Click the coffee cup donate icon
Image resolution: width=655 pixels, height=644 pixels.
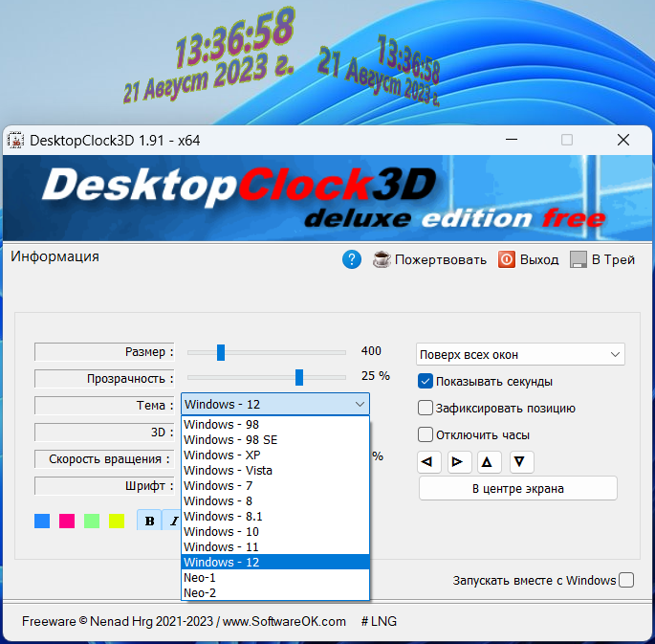[x=382, y=259]
